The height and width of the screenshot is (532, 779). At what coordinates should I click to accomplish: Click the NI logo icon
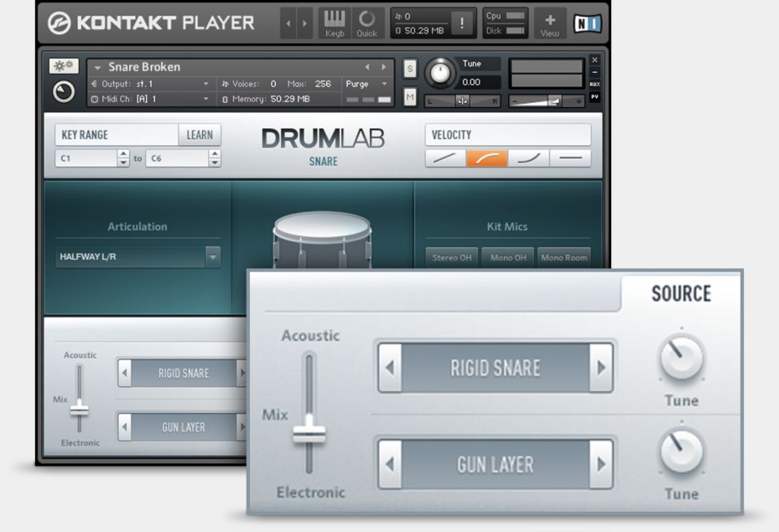[x=587, y=24]
